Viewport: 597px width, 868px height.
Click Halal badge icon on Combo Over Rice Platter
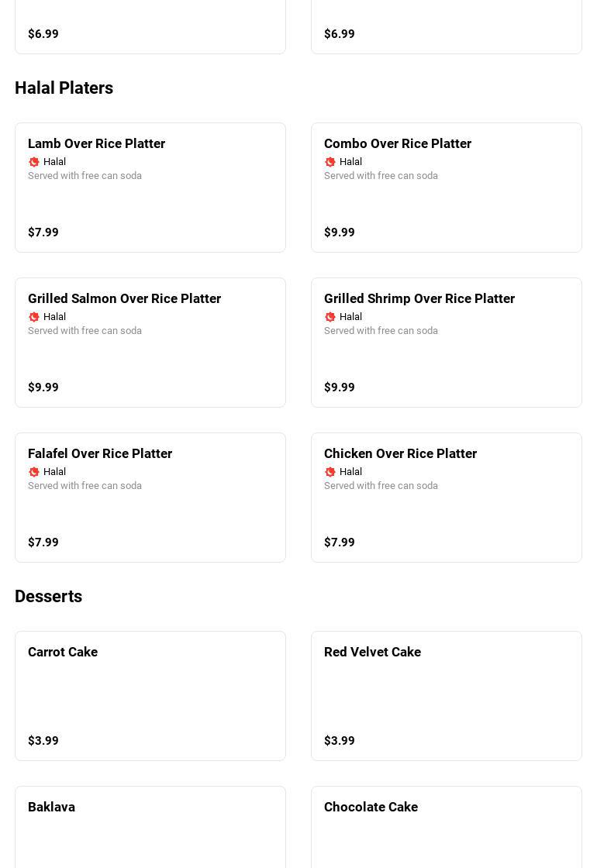tap(330, 162)
